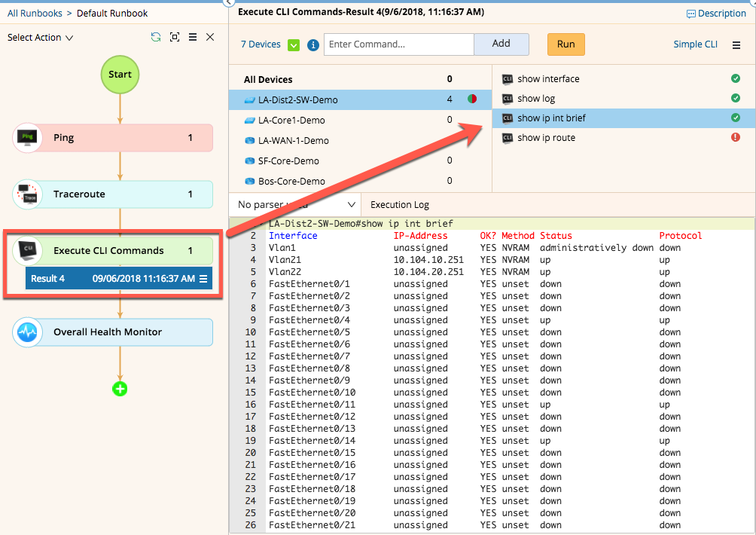Select the show ip route command
The width and height of the screenshot is (756, 535).
624,138
